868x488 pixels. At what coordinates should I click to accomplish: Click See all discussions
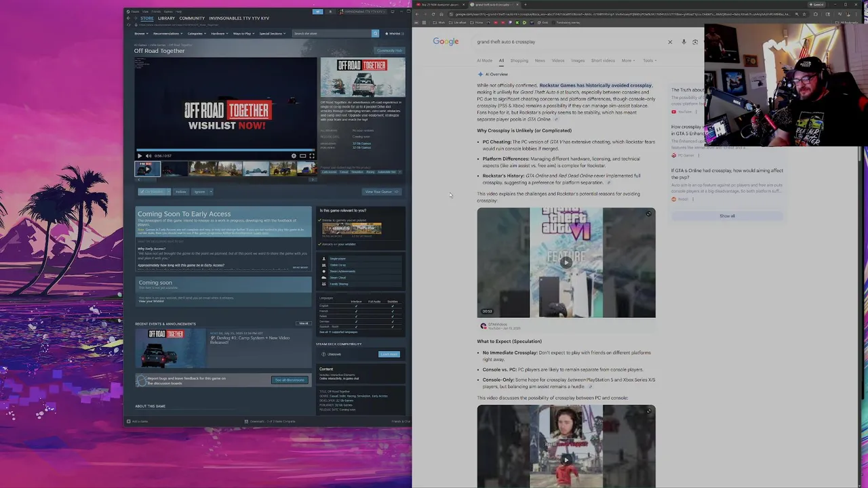point(290,380)
